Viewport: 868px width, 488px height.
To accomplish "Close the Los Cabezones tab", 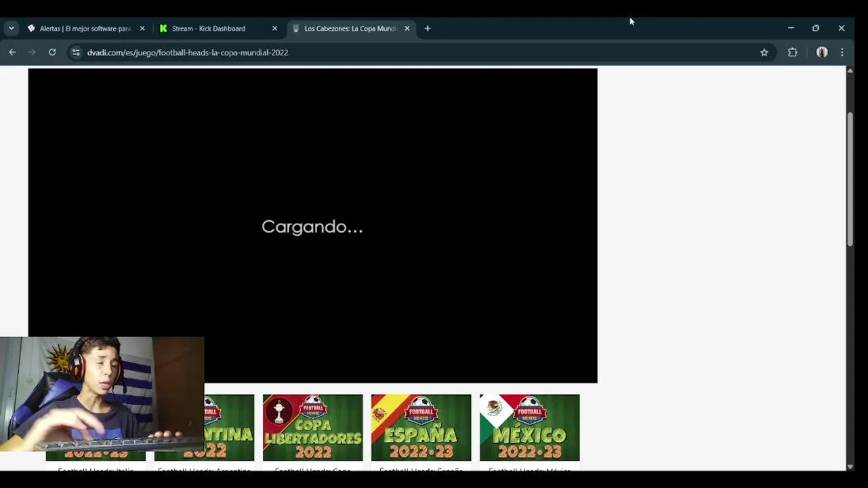I will pyautogui.click(x=407, y=28).
